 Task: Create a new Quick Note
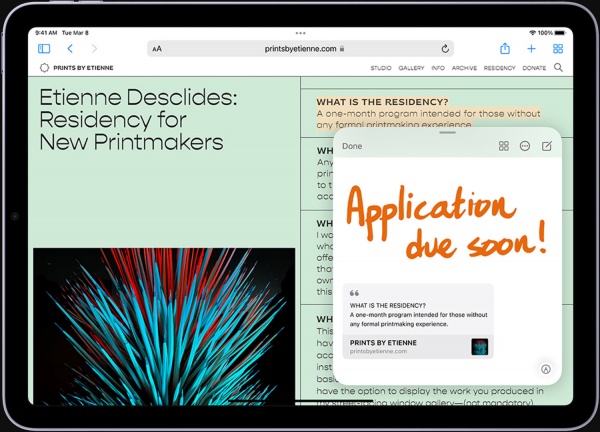[546, 146]
